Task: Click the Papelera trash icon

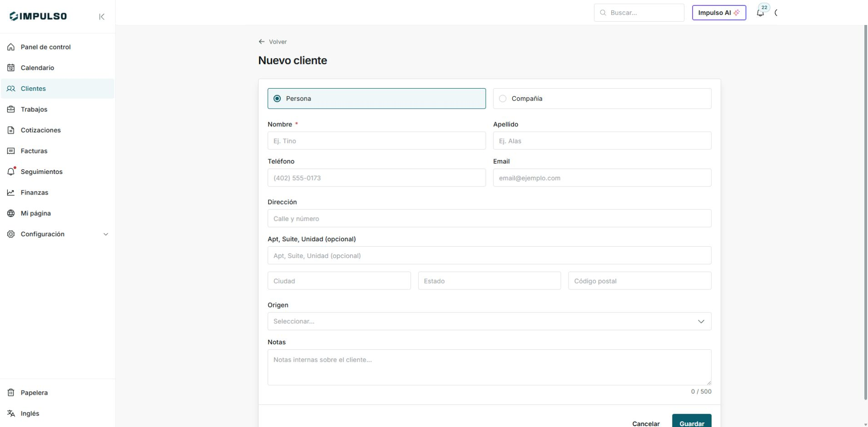Action: [11, 392]
